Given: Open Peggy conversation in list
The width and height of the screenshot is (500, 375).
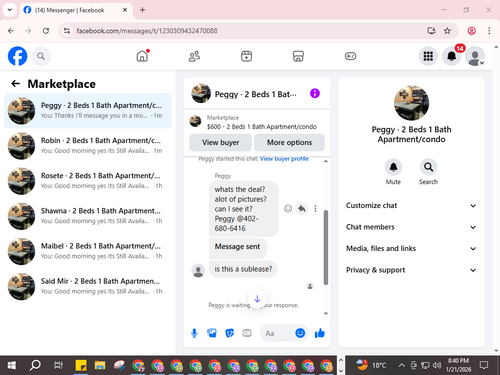Looking at the screenshot, I should coord(88,111).
